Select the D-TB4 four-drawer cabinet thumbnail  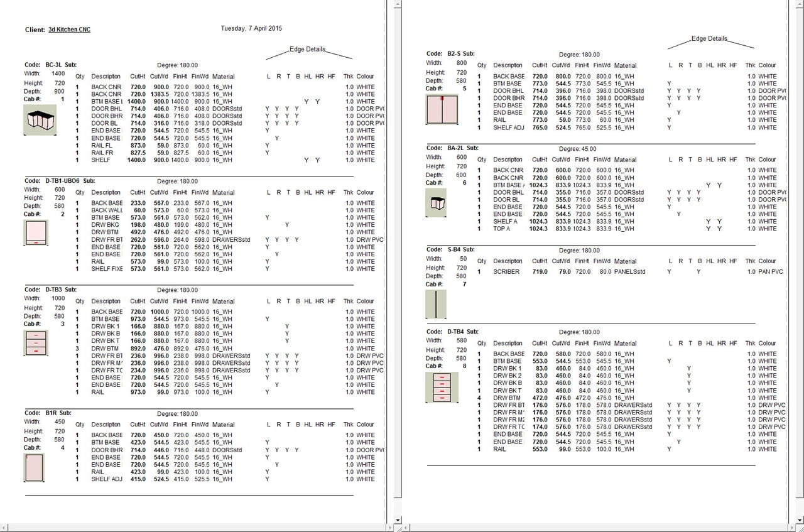[x=442, y=388]
